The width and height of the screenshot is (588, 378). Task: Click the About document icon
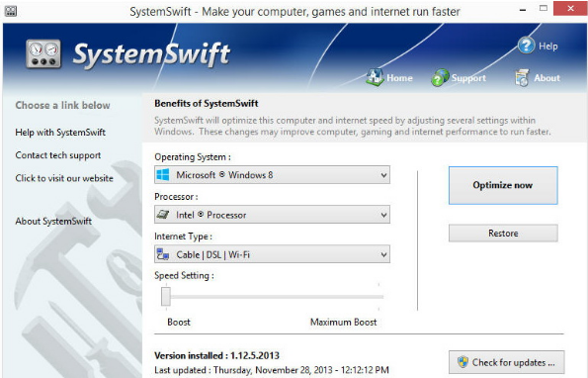click(x=522, y=78)
